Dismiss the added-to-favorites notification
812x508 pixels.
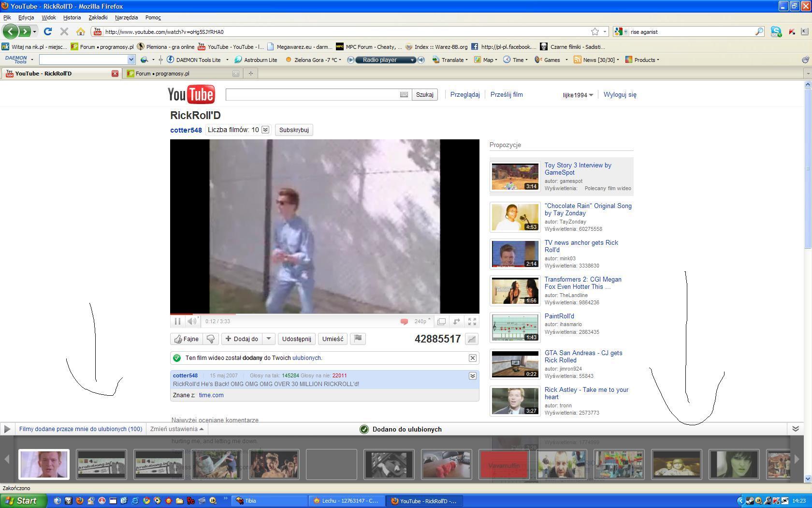472,358
